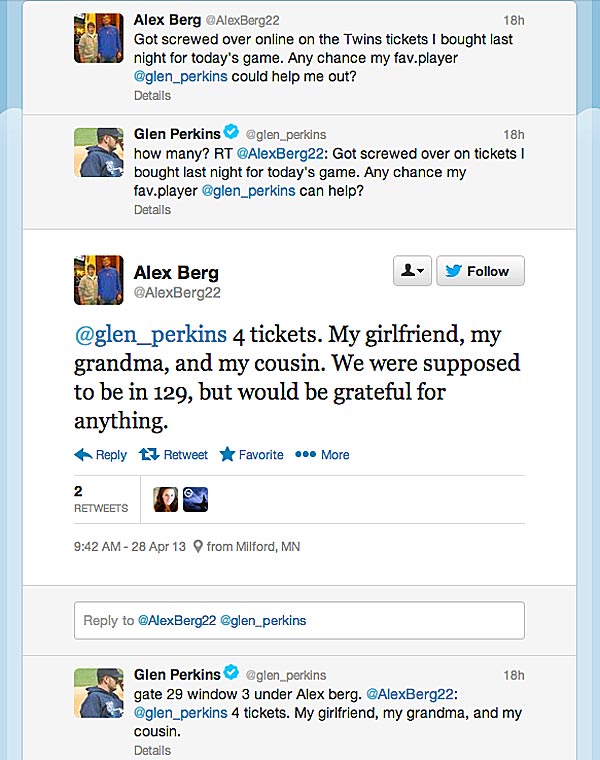The height and width of the screenshot is (760, 600).
Task: Open second retweeter's avatar
Action: (x=195, y=499)
